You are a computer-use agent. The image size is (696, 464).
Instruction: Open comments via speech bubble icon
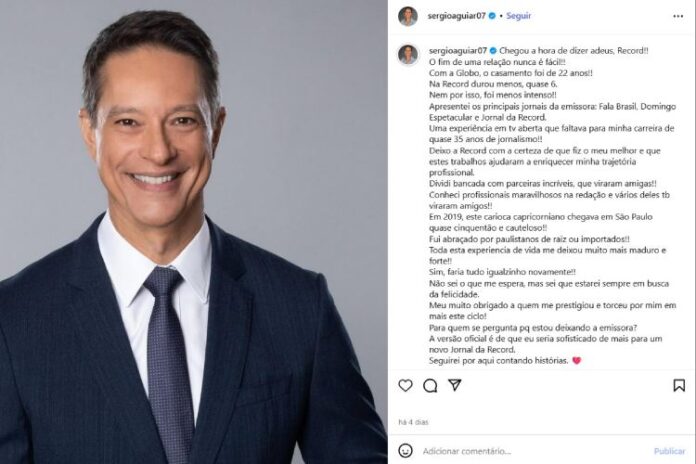point(430,386)
